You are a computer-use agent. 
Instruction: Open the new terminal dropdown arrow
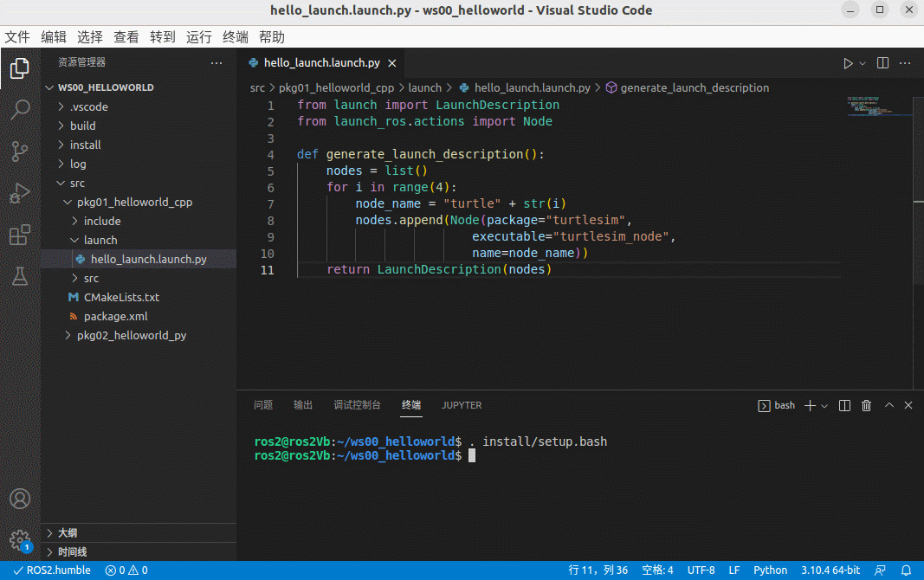(x=824, y=405)
